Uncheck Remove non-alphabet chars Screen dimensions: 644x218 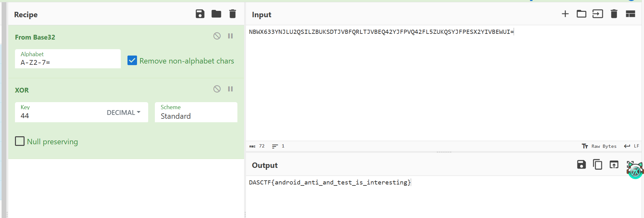(132, 61)
